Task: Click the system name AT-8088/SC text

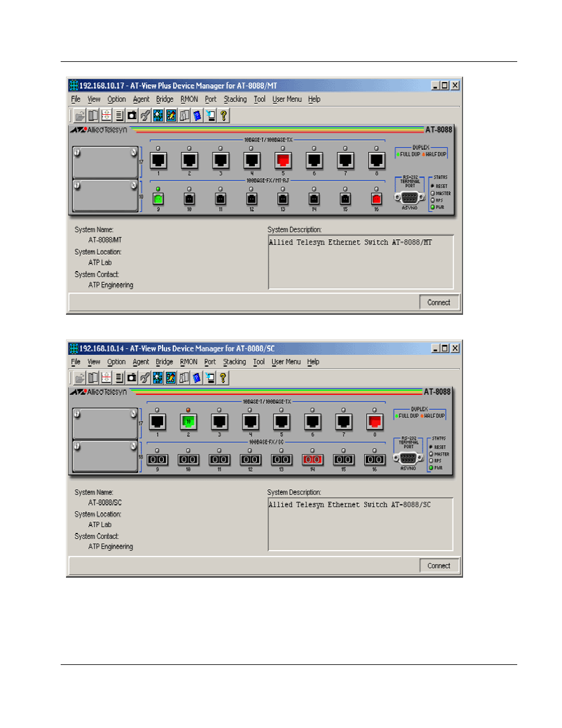Action: coord(105,503)
